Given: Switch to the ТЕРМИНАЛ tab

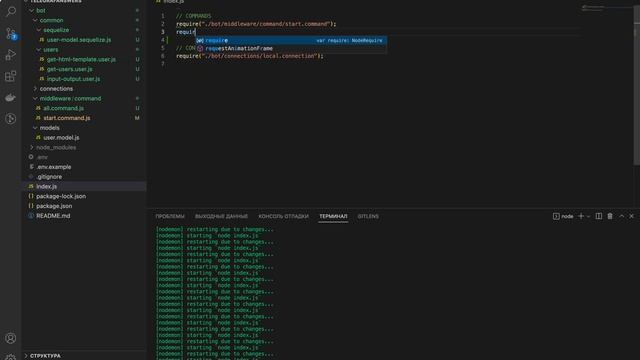Looking at the screenshot, I should [333, 216].
